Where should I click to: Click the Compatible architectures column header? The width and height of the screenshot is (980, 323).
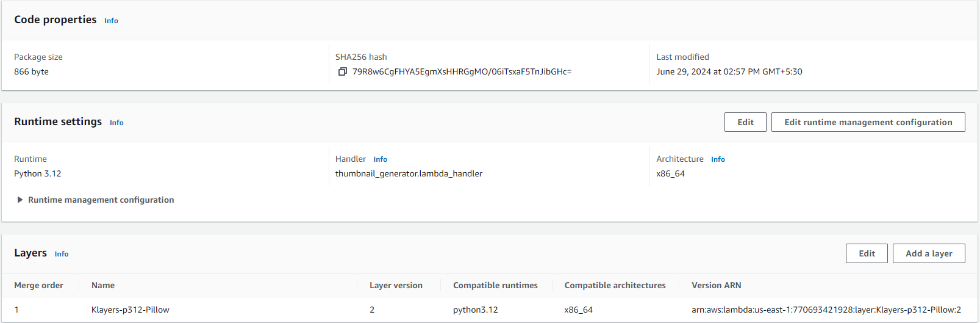615,285
